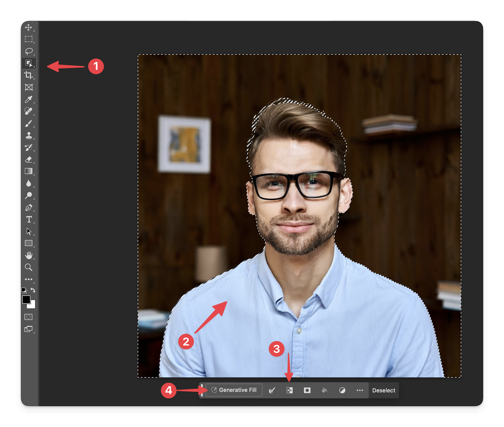Screen dimensions: 504x427
Task: Select the Zoom tool
Action: click(29, 267)
